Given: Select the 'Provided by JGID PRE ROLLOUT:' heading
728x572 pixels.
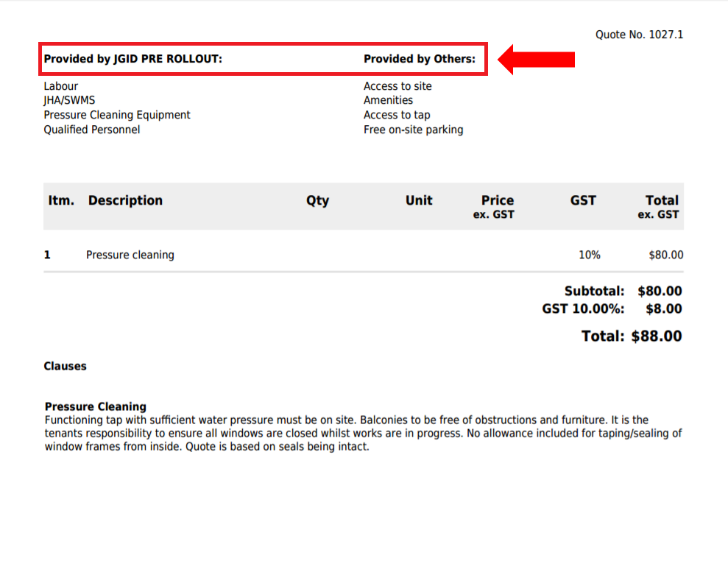Looking at the screenshot, I should pos(132,59).
